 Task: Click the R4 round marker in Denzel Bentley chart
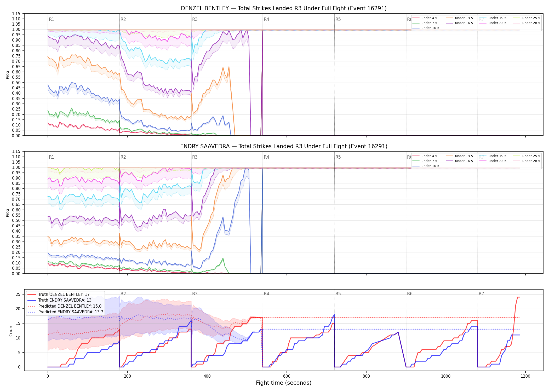[x=266, y=19]
